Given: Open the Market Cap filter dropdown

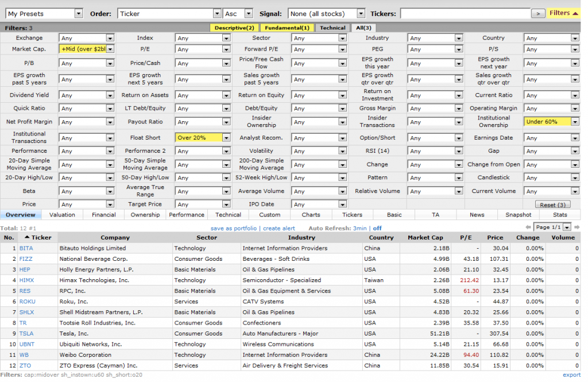Looking at the screenshot, I should click(87, 49).
